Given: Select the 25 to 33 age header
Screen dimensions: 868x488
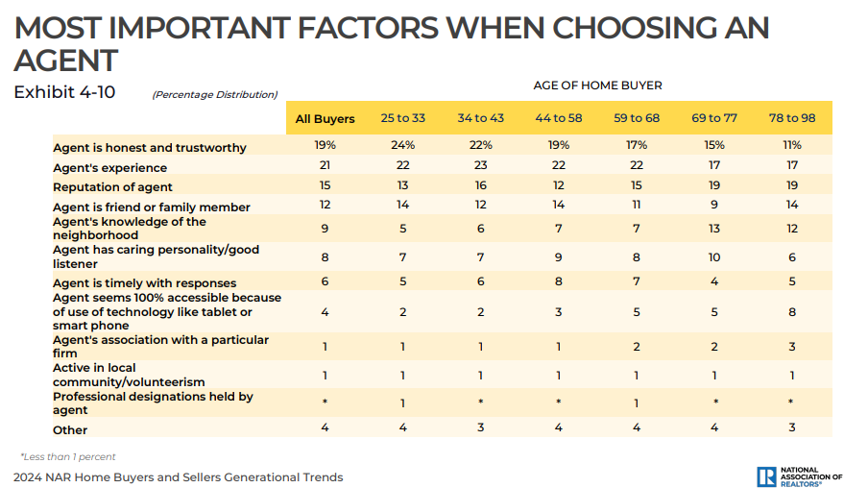Looking at the screenshot, I should click(x=403, y=118).
